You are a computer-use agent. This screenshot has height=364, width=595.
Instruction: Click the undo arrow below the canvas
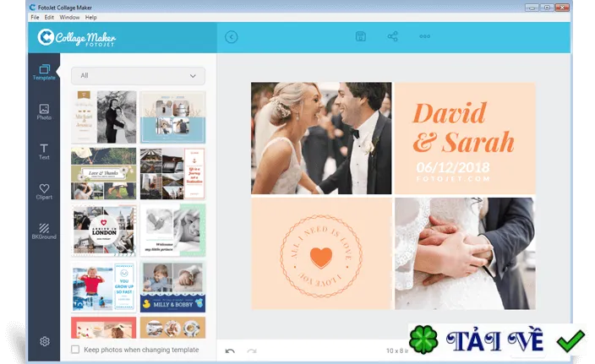[x=230, y=350]
